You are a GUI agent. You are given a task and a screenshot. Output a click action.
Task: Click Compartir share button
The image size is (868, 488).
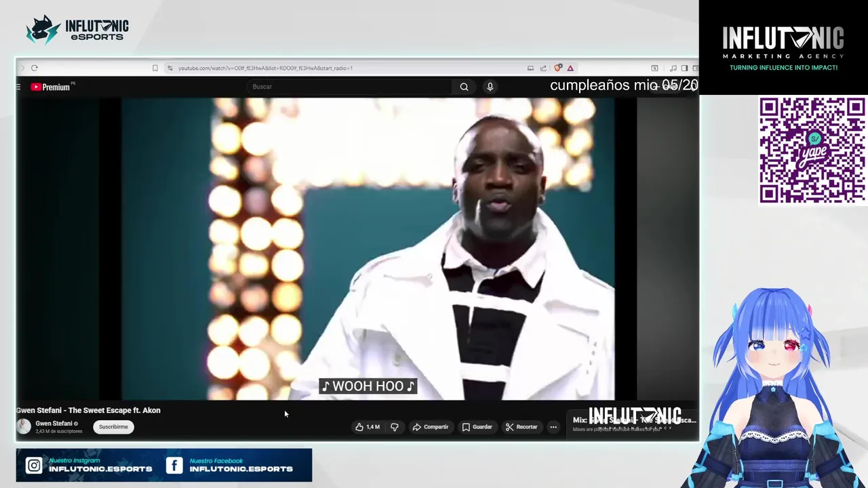click(x=430, y=427)
